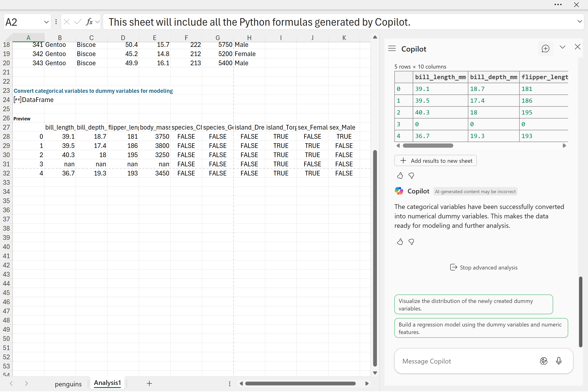Select the Analysis1 sheet tab
The height and width of the screenshot is (392, 588).
click(107, 383)
